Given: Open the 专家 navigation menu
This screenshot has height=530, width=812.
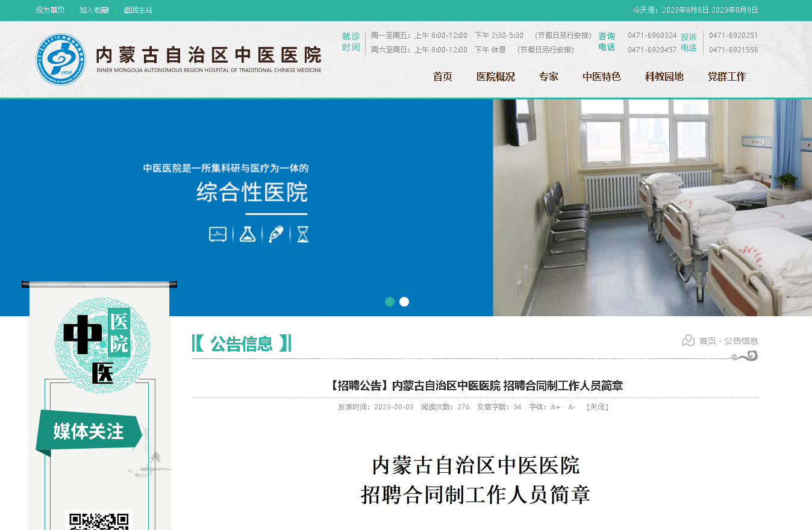Looking at the screenshot, I should tap(548, 76).
